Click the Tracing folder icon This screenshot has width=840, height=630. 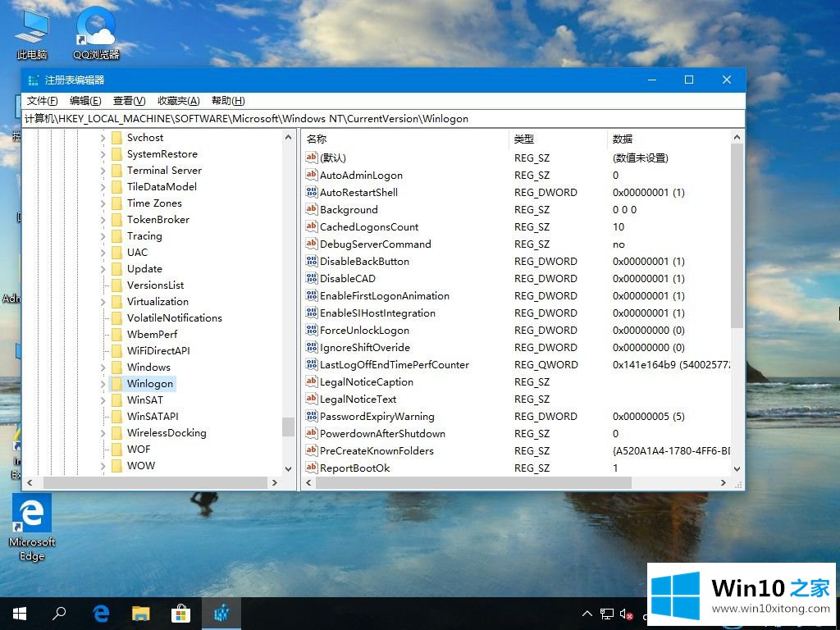(x=116, y=236)
